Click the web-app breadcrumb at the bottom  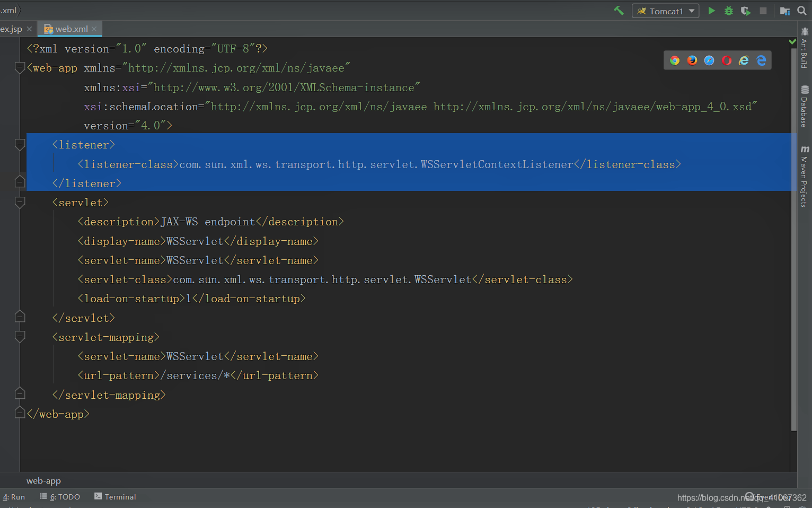pyautogui.click(x=43, y=480)
